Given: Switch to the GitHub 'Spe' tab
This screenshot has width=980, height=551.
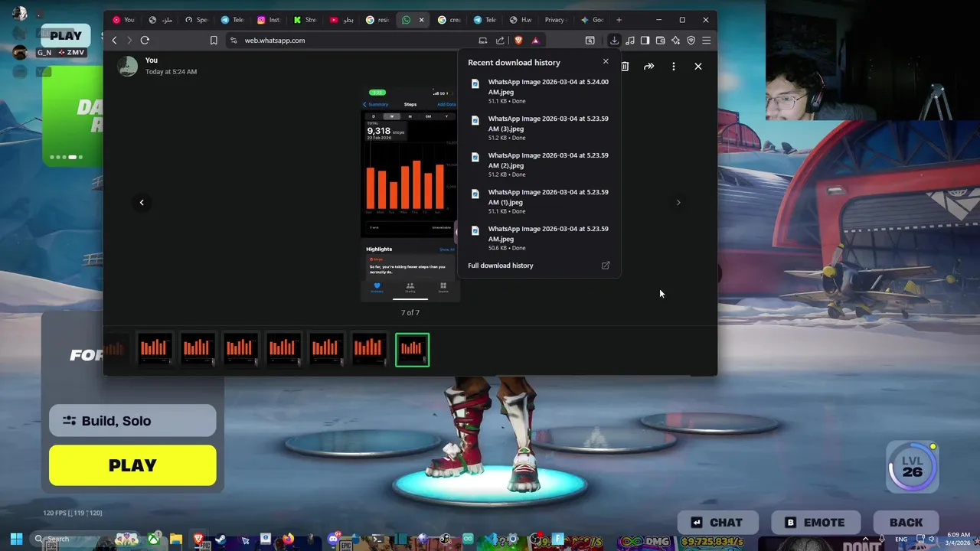Looking at the screenshot, I should 198,20.
